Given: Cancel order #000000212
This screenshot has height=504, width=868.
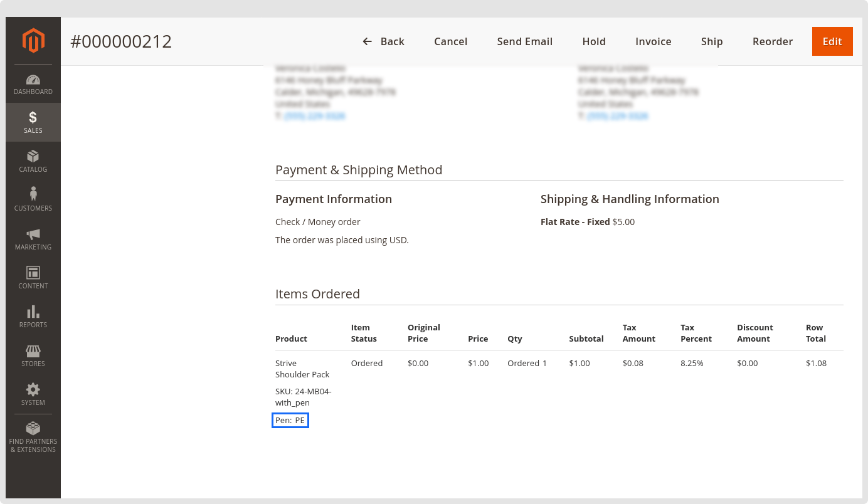Looking at the screenshot, I should [x=450, y=41].
